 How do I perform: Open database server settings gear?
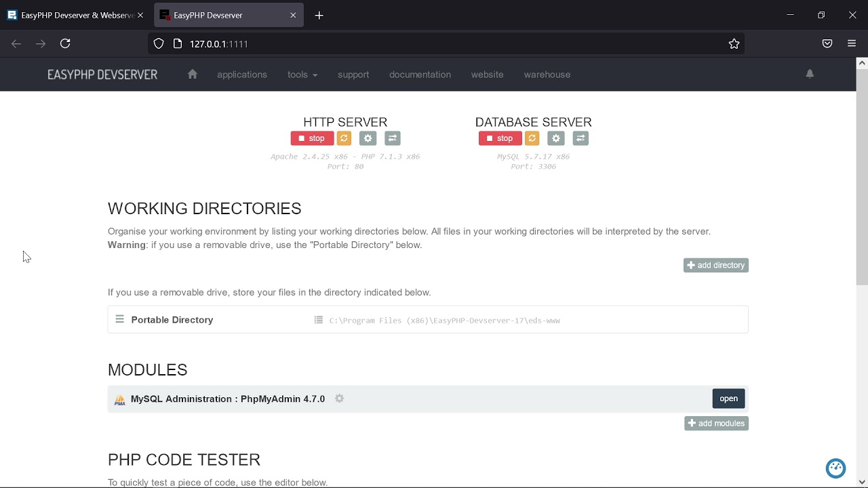point(557,139)
